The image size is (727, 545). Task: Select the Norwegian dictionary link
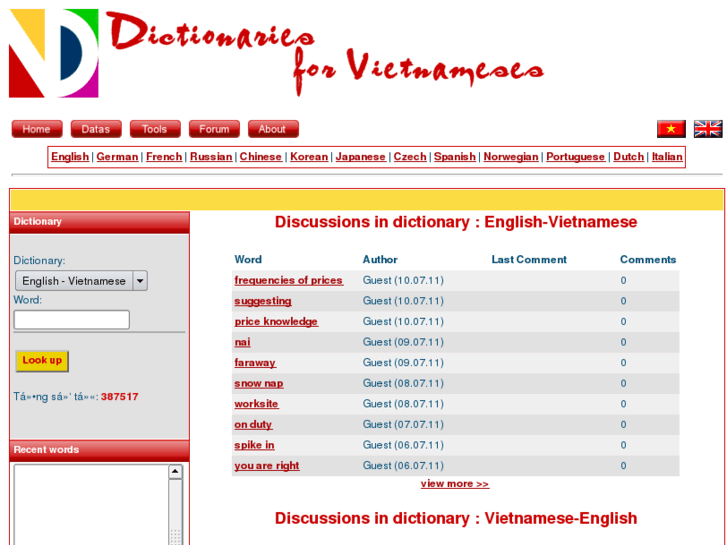(511, 157)
